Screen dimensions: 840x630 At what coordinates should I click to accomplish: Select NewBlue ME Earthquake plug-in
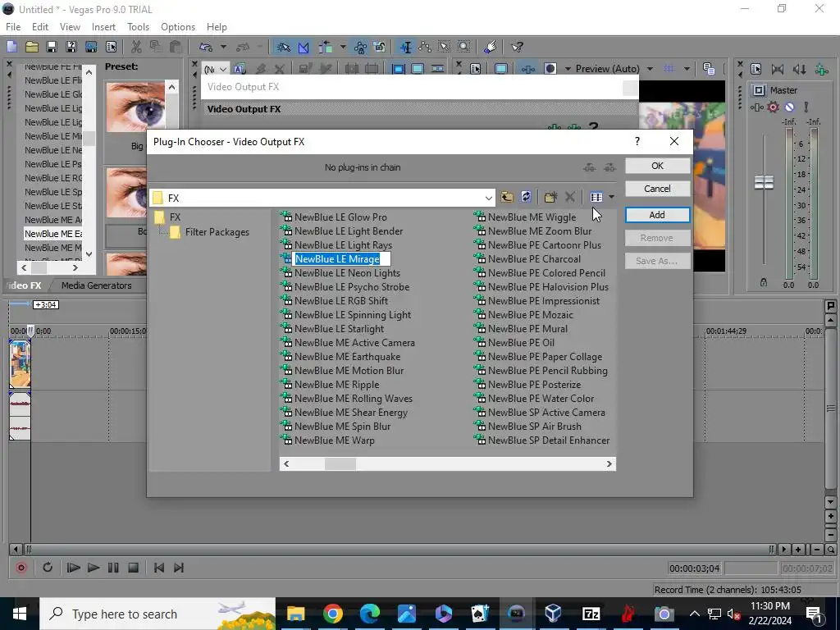point(347,357)
